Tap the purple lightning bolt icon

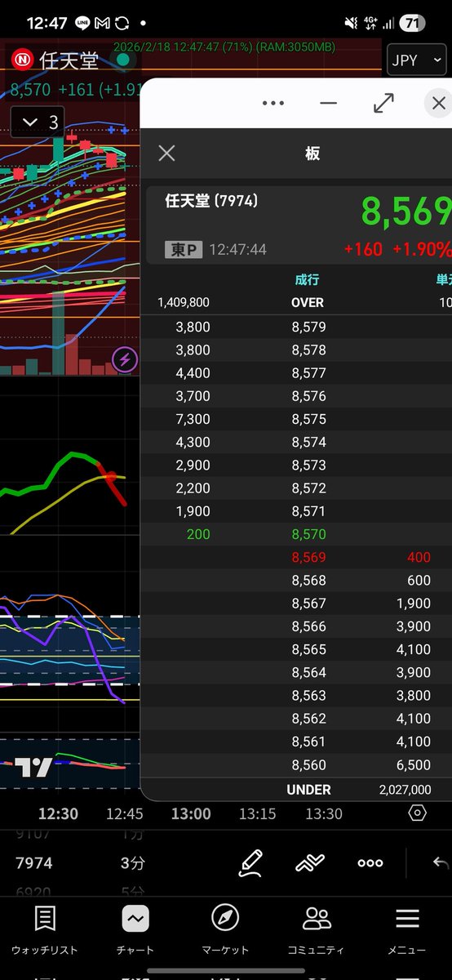[124, 359]
